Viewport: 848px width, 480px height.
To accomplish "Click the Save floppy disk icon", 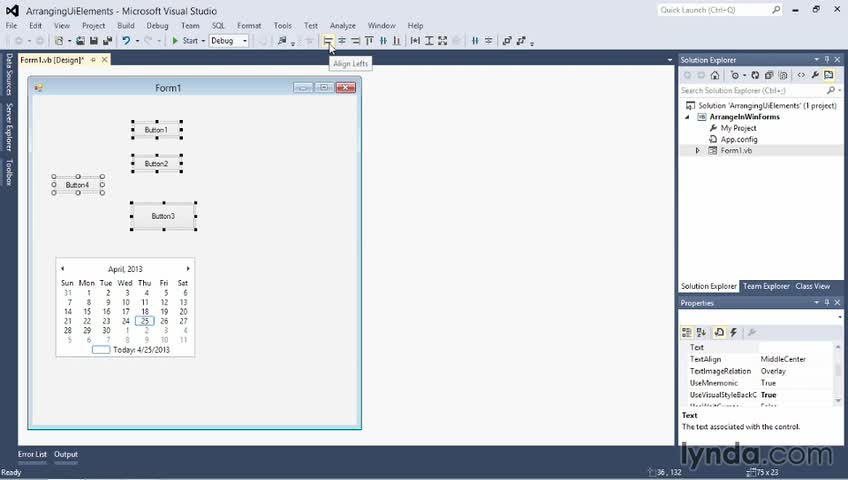I will click(x=94, y=41).
